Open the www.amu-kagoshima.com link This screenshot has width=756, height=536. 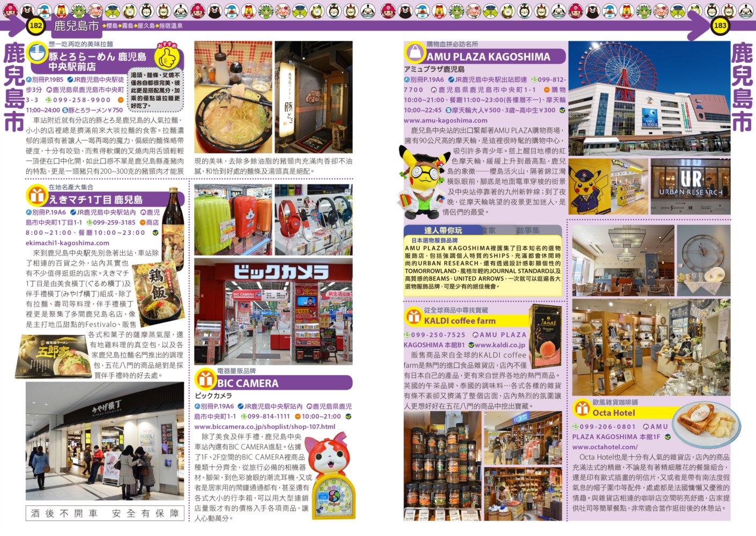(x=446, y=121)
